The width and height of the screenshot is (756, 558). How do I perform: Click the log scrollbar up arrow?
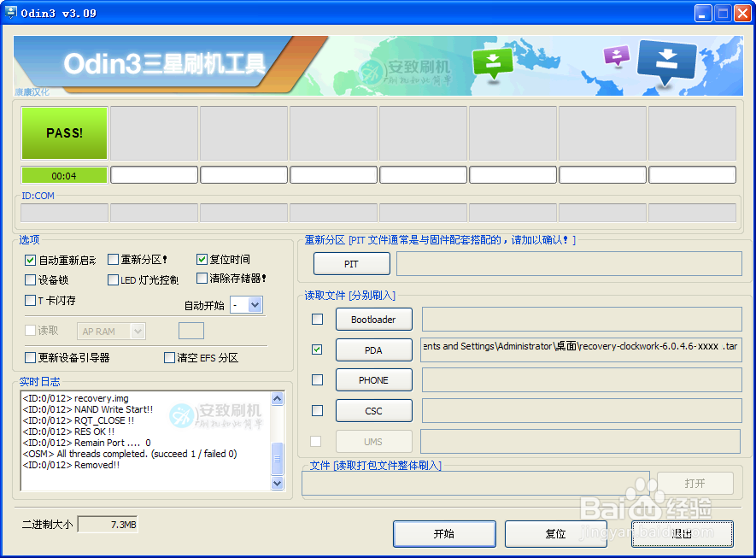pos(278,398)
